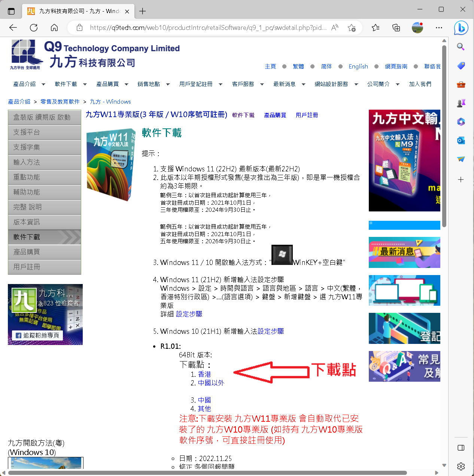Select 輸入方法 in side menu

45,162
